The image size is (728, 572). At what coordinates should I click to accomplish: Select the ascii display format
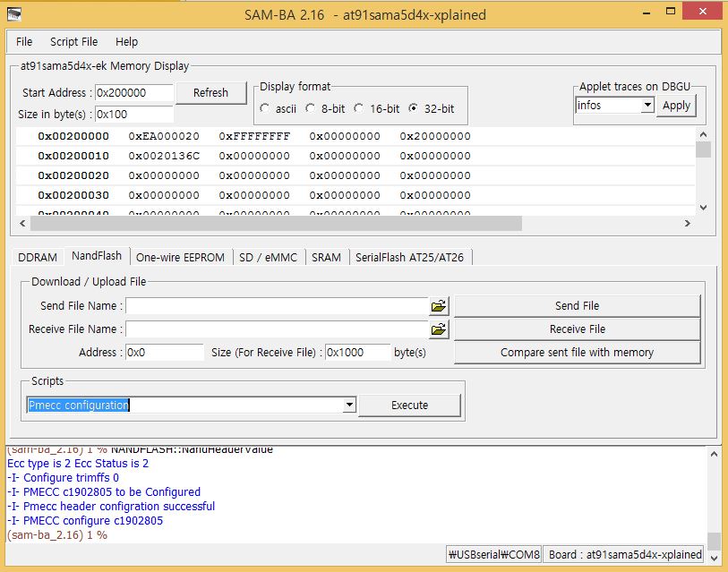pyautogui.click(x=265, y=108)
